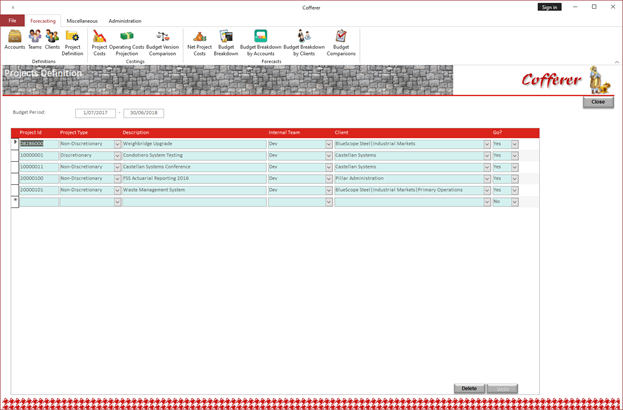Viewport: 623px width, 410px height.
Task: Click the empty Description field in new row
Action: 194,202
